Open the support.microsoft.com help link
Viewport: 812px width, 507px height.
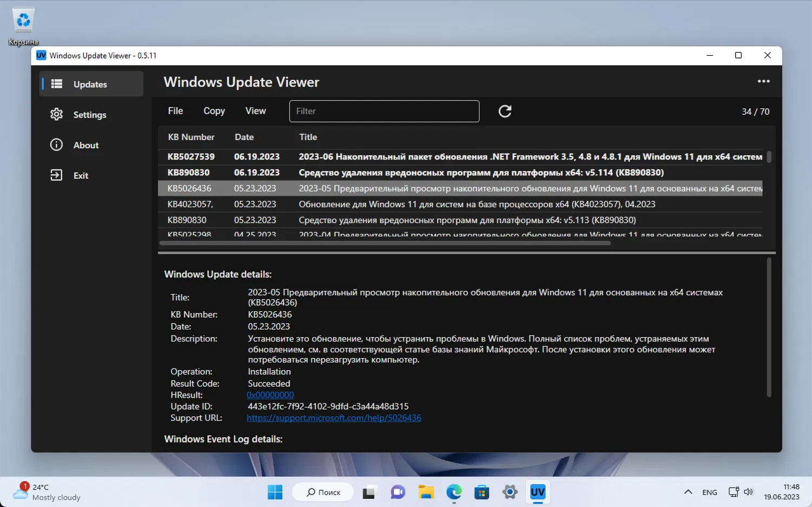coord(334,418)
